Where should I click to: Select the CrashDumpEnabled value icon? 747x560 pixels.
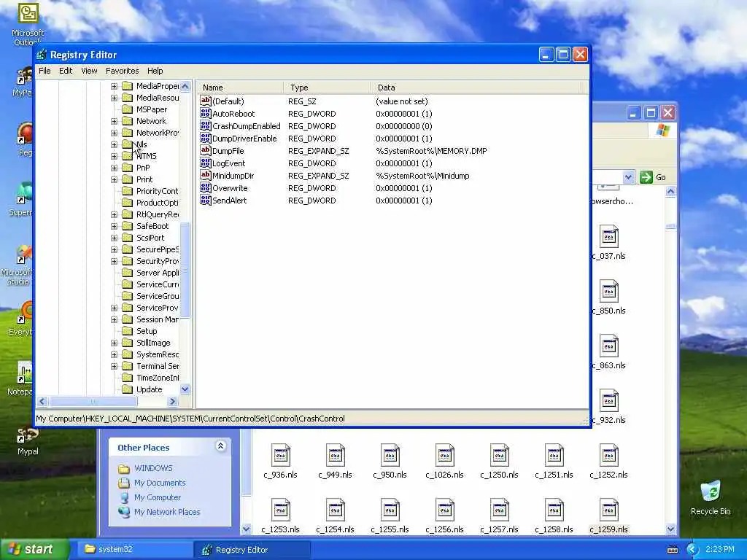pos(205,125)
